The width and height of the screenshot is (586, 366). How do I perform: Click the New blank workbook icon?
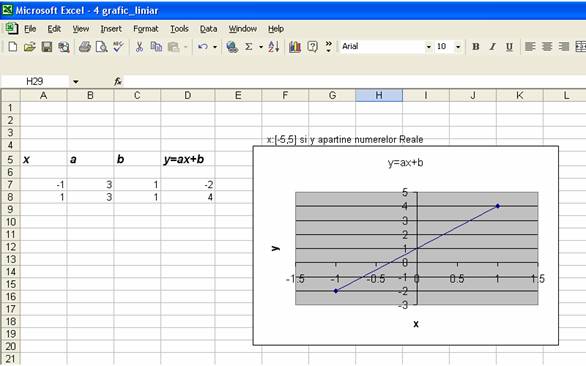click(x=12, y=47)
